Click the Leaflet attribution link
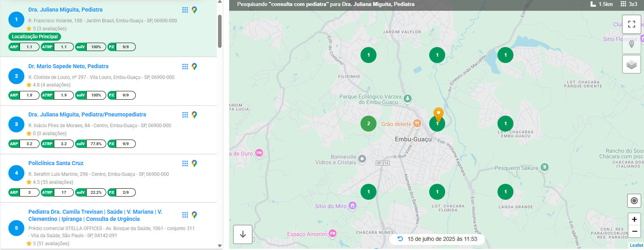The width and height of the screenshot is (644, 250). (636, 245)
